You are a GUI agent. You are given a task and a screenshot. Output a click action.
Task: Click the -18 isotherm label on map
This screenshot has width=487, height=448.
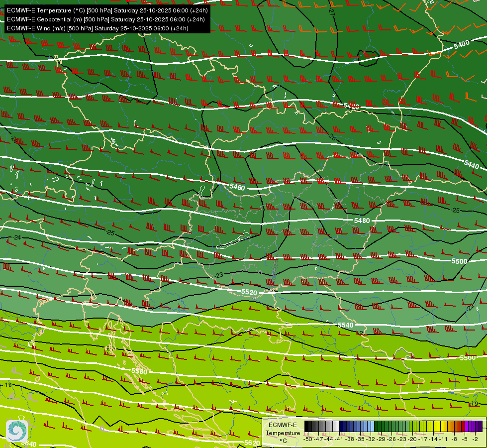coord(7,385)
